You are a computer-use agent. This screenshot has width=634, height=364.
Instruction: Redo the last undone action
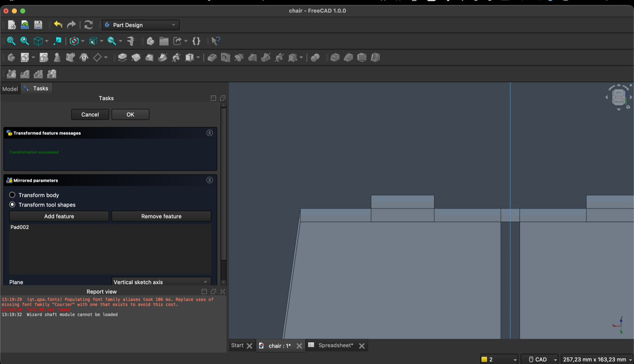click(71, 25)
